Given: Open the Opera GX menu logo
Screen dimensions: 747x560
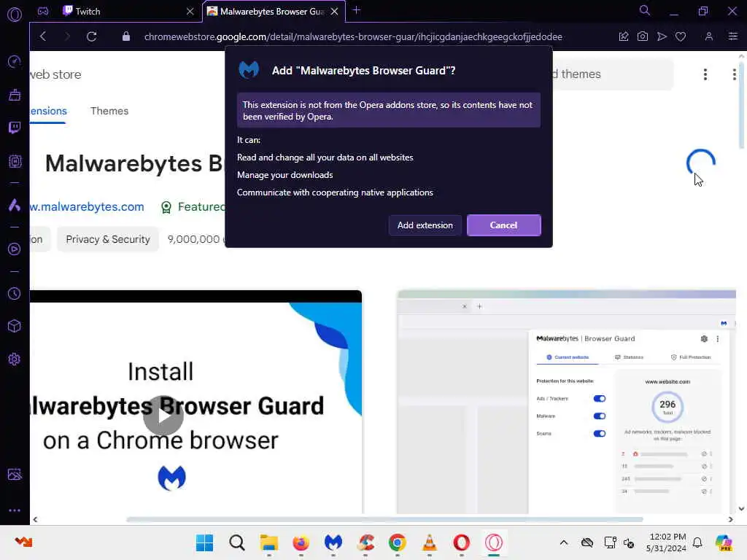Looking at the screenshot, I should [x=15, y=15].
